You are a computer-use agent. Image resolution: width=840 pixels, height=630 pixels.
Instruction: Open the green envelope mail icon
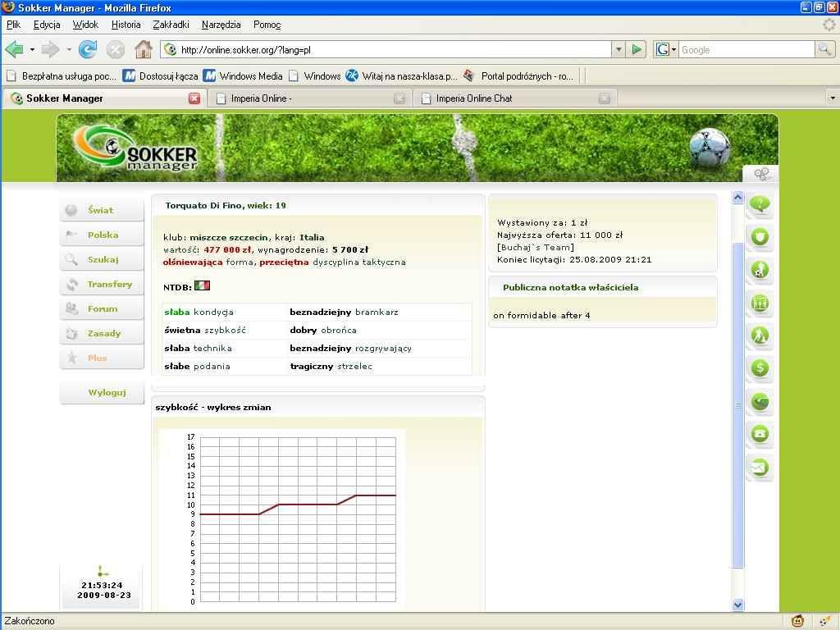point(760,467)
